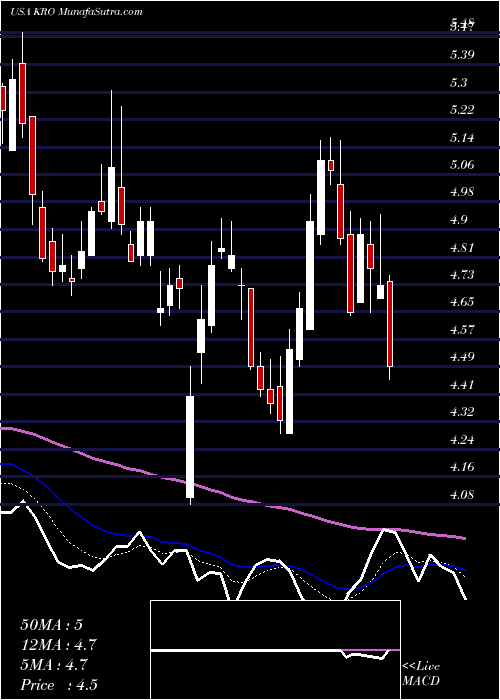Screen dimensions: 500x700
Task: Click the 5.14 price axis label
Action: tap(463, 138)
